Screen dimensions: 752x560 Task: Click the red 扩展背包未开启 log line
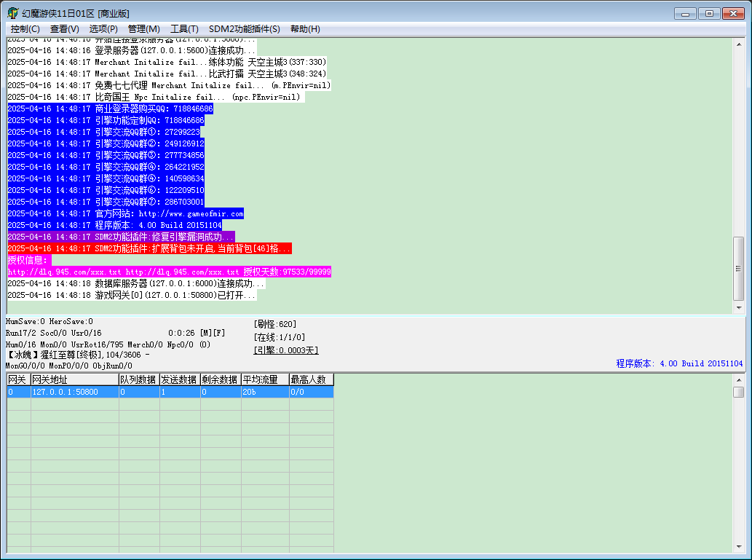[149, 248]
